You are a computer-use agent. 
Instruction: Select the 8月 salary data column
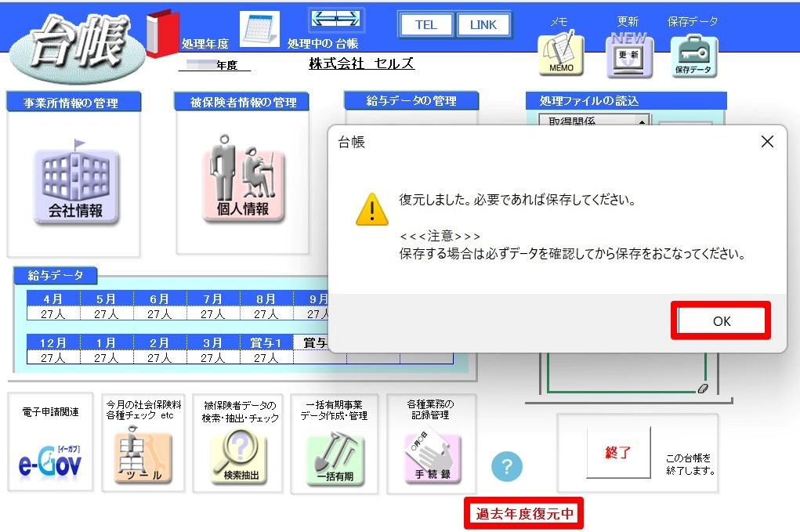coord(266,299)
